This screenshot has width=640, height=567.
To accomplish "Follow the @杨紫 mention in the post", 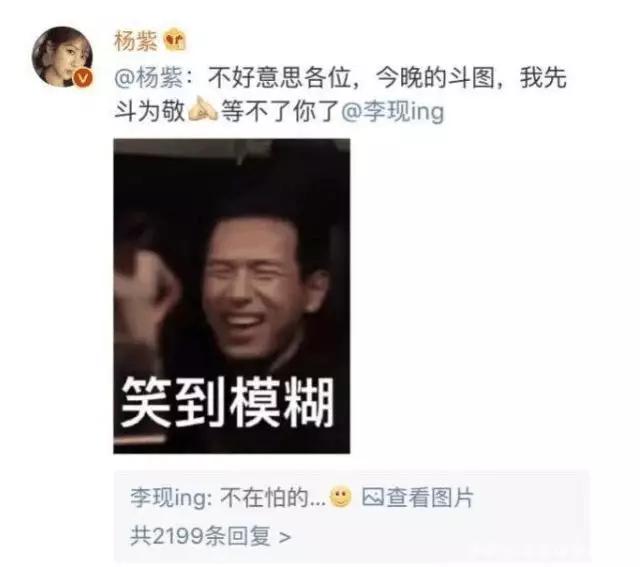I will pyautogui.click(x=149, y=78).
